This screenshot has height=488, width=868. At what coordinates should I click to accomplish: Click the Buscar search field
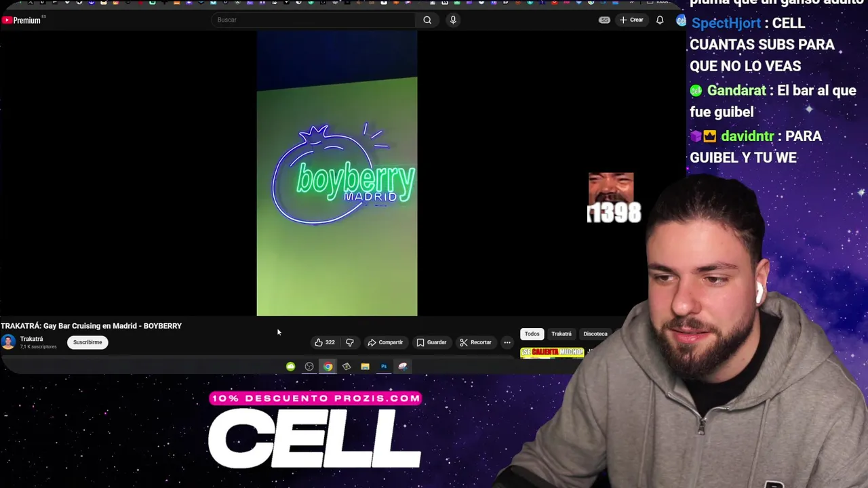(x=313, y=20)
